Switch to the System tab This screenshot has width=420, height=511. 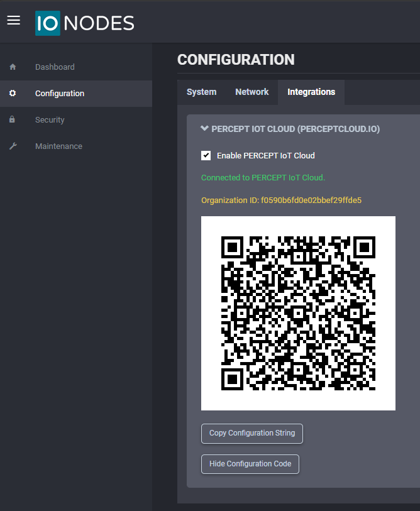202,92
